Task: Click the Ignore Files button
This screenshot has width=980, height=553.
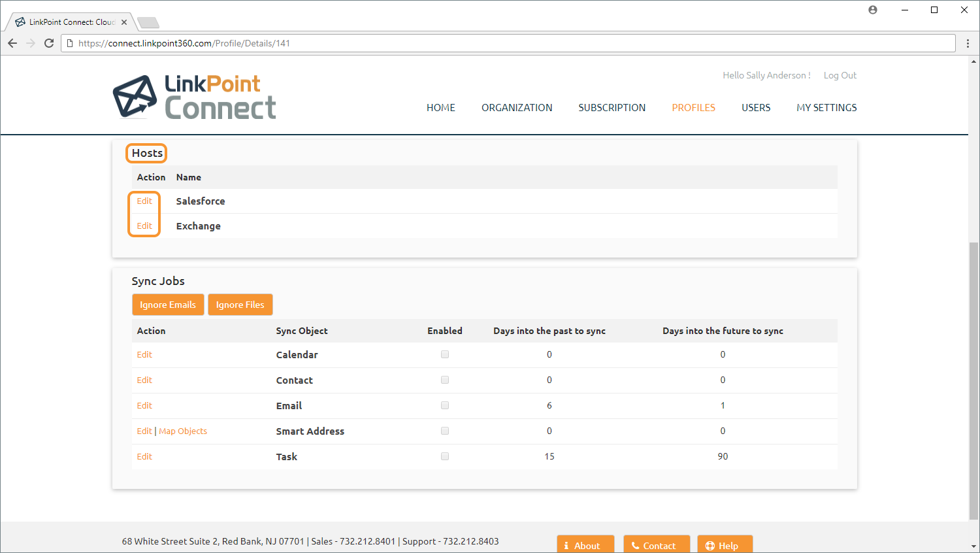Action: (240, 305)
